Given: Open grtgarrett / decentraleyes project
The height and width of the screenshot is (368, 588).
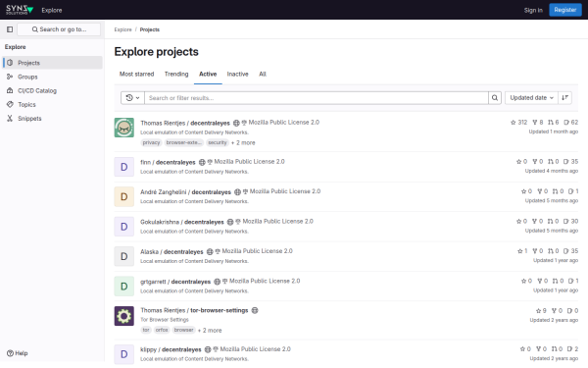Looking at the screenshot, I should click(x=175, y=282).
